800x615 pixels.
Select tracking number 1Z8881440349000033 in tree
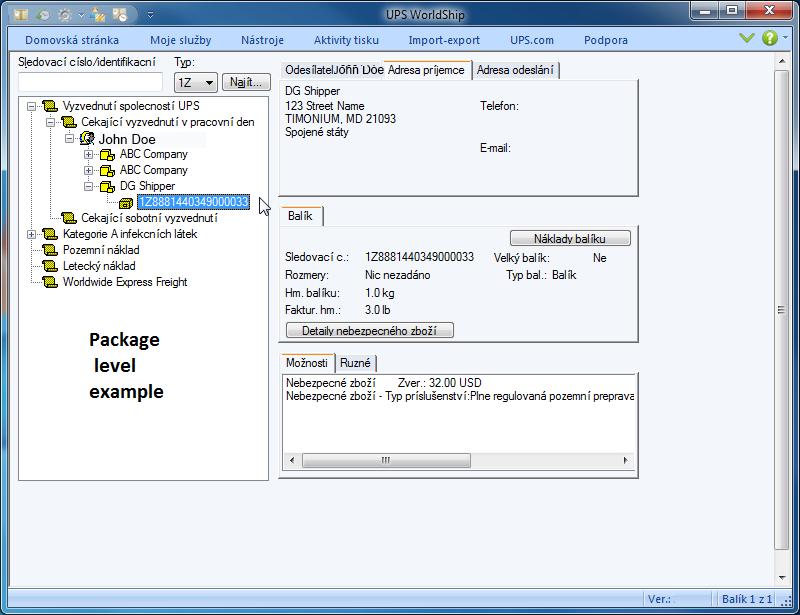[x=193, y=202]
